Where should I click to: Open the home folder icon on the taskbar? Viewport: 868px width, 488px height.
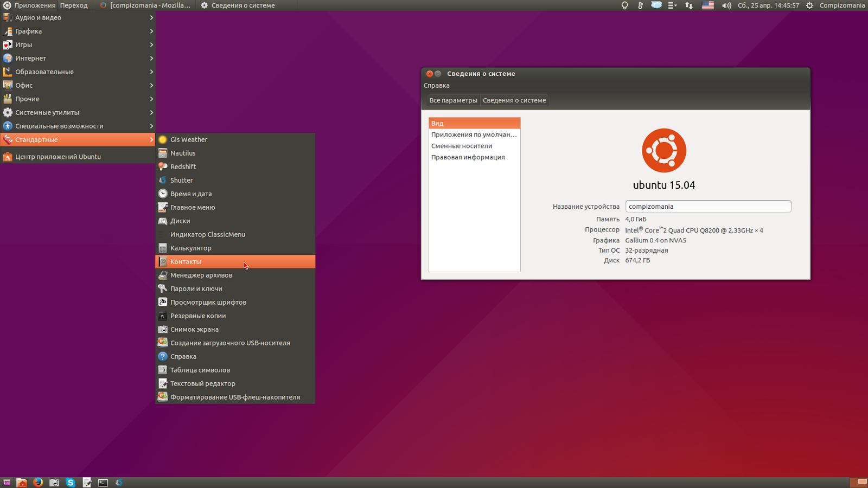[x=22, y=481]
